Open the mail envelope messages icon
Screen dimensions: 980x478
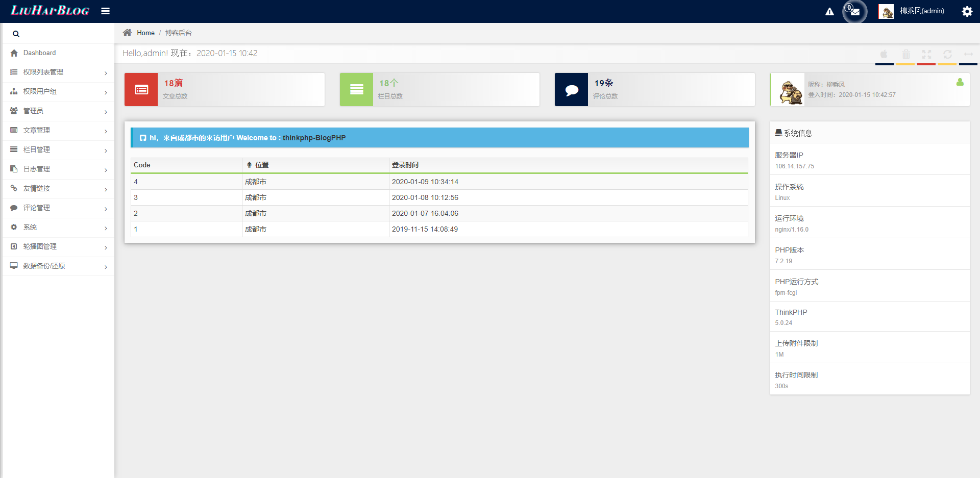click(855, 12)
